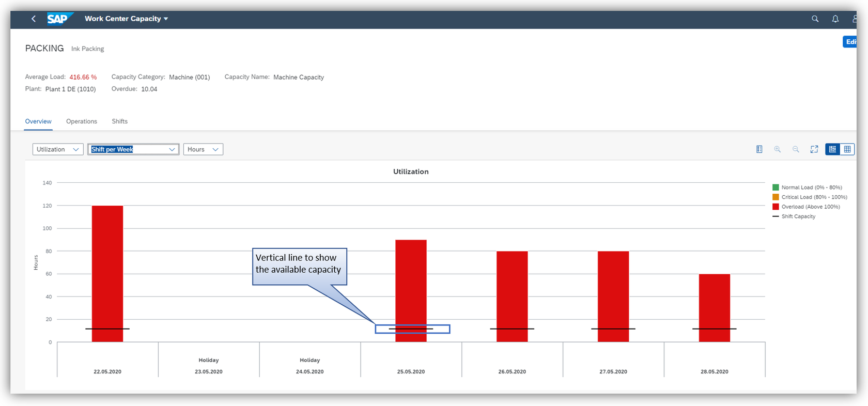Select the 28.05.2020 red bar

(x=715, y=308)
